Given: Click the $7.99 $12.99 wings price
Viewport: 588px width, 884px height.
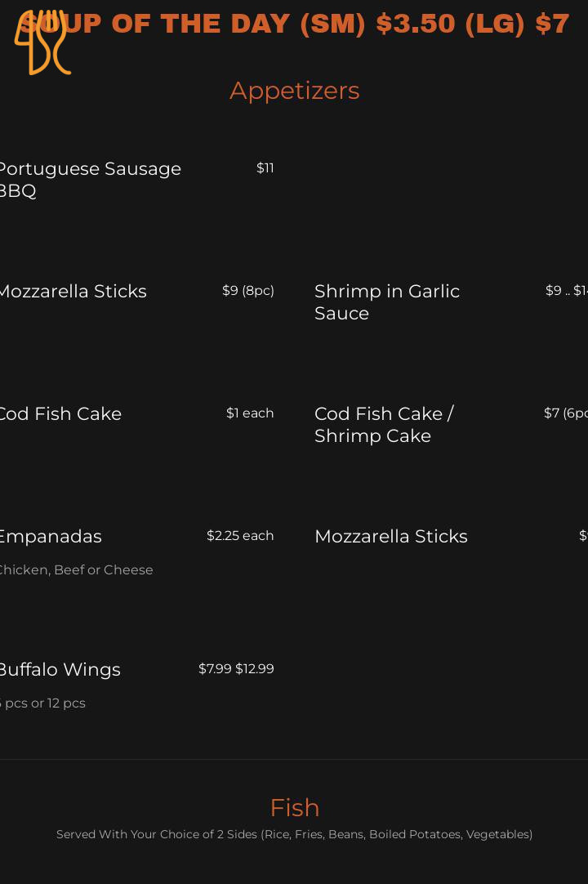Looking at the screenshot, I should point(236,669).
